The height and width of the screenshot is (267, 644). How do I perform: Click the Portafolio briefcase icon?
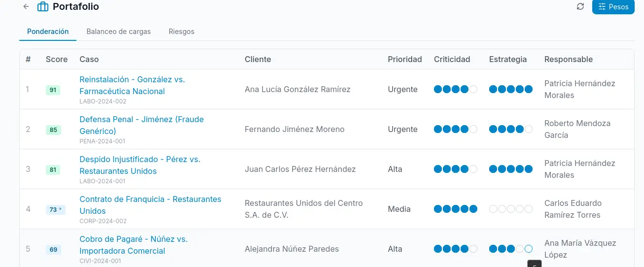(x=43, y=7)
